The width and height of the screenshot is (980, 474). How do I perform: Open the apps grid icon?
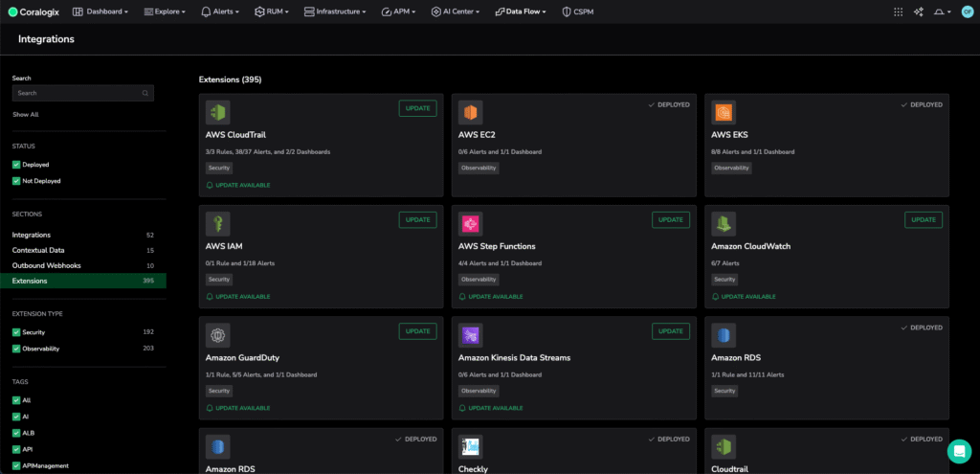(x=898, y=11)
